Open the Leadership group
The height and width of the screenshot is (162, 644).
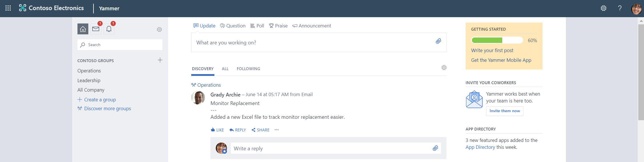89,80
